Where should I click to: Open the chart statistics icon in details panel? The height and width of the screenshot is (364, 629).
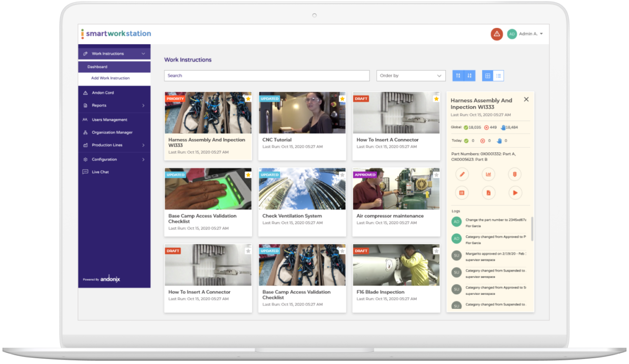click(488, 174)
